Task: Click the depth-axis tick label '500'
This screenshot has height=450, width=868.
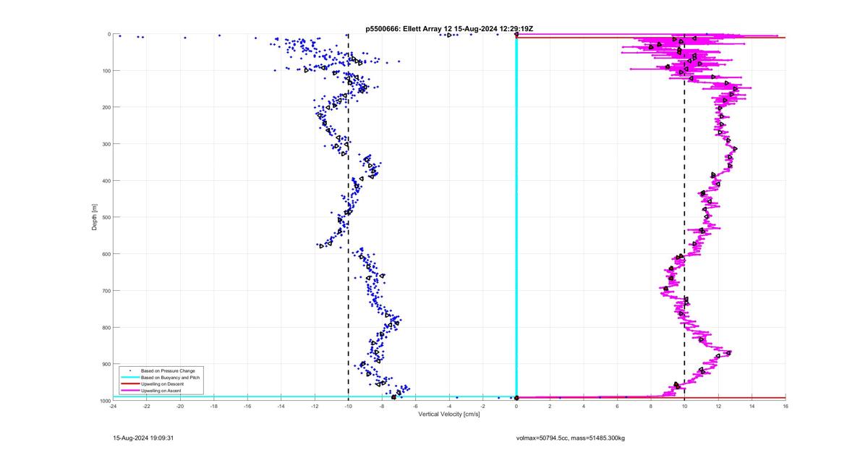Action: [x=105, y=217]
